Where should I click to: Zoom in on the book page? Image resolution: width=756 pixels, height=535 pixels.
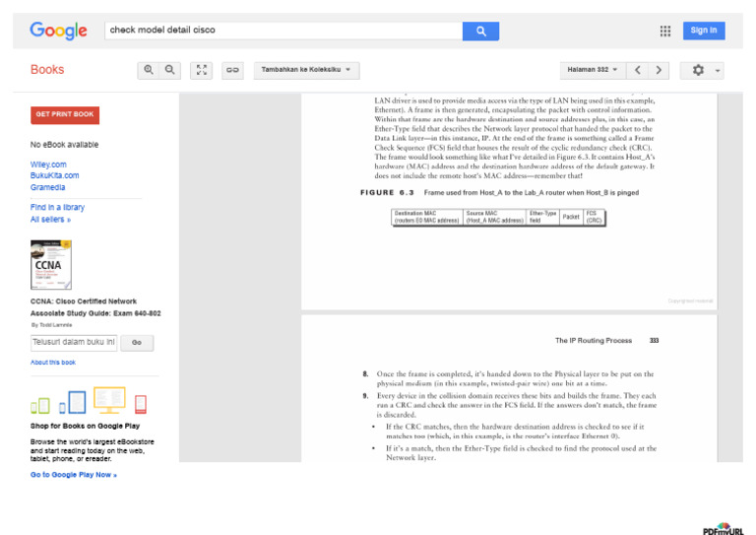(149, 70)
